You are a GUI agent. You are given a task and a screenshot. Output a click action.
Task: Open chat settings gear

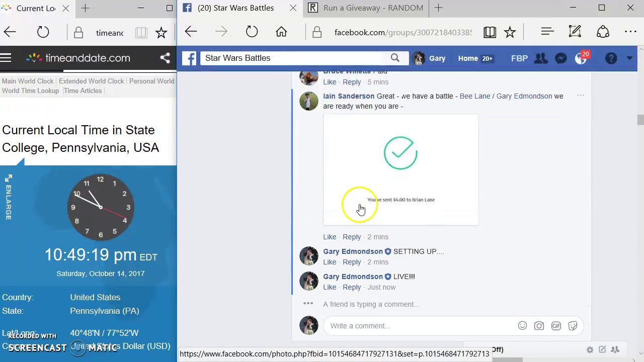click(590, 349)
